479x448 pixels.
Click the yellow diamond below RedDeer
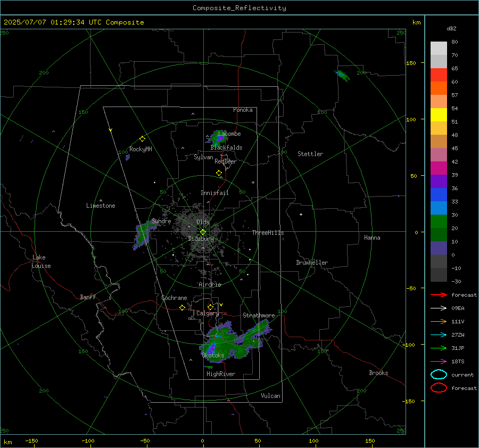[x=219, y=173]
